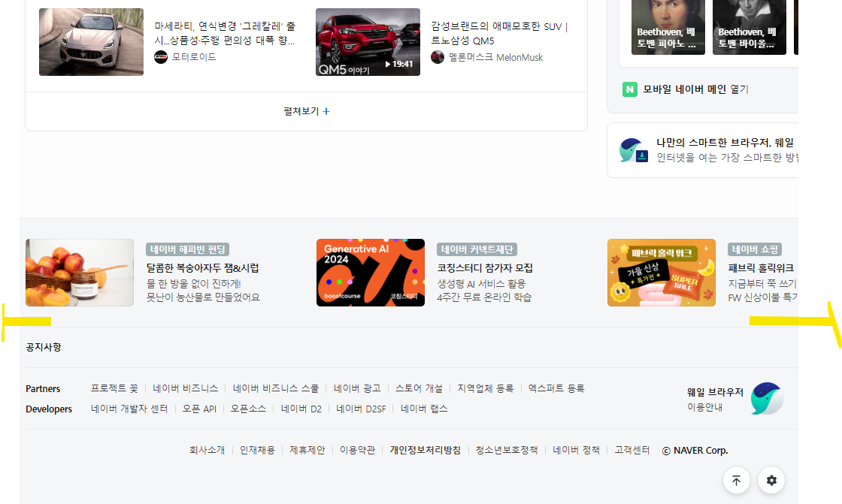
Task: Open 네이버 D2SF link
Action: click(x=361, y=409)
